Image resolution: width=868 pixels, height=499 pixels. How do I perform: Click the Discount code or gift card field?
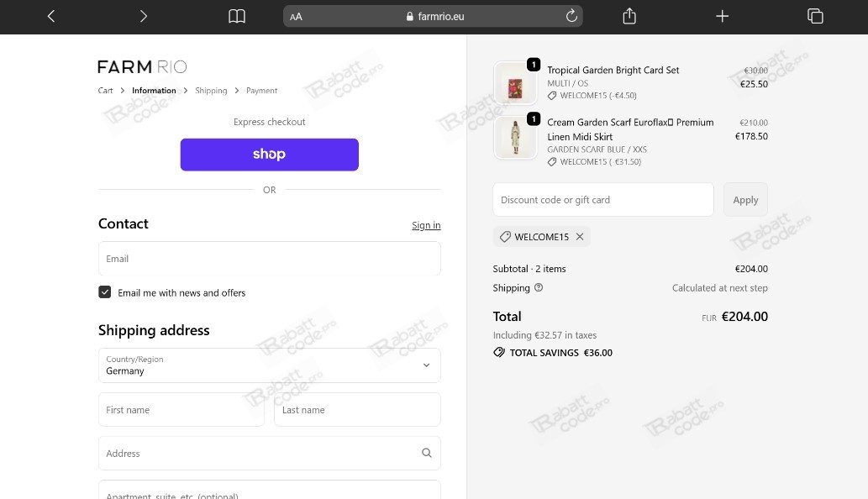pos(602,200)
